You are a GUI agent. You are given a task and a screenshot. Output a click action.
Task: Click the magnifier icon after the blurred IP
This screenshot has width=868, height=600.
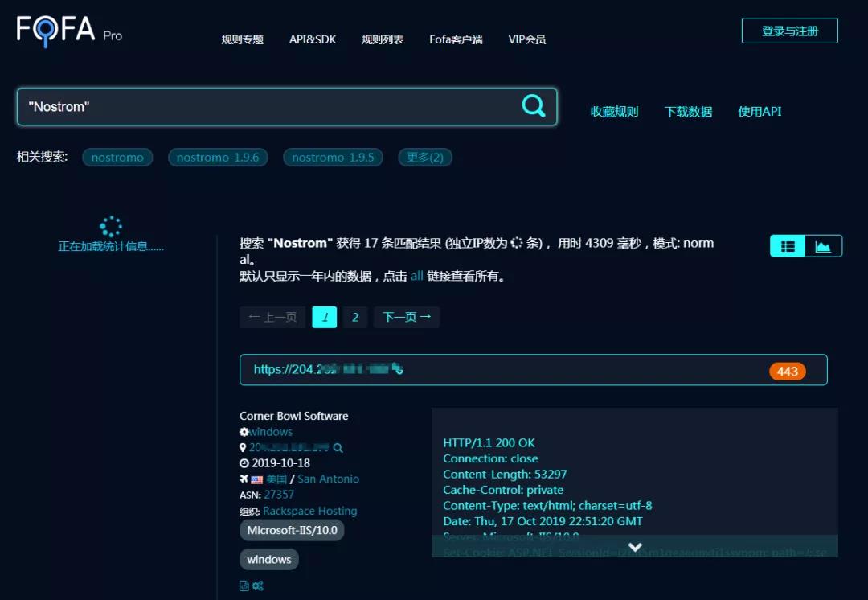[338, 448]
